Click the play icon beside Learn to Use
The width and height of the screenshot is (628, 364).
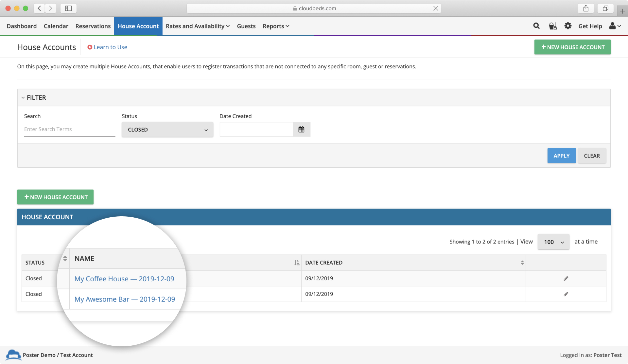click(90, 47)
